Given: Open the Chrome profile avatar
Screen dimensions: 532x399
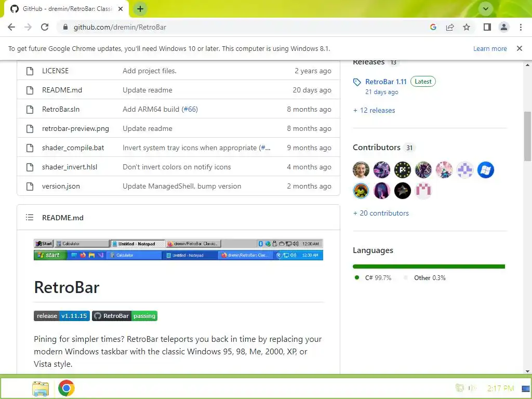Looking at the screenshot, I should coord(504,27).
